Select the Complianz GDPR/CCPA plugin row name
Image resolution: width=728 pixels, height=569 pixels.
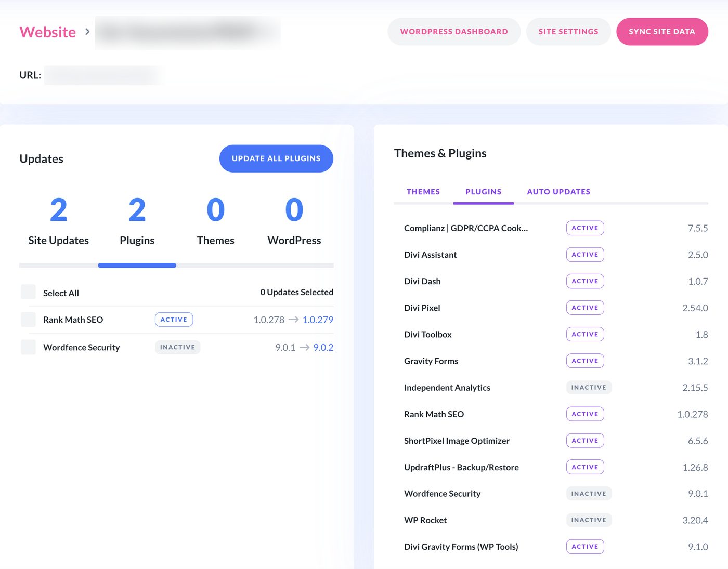pos(466,228)
